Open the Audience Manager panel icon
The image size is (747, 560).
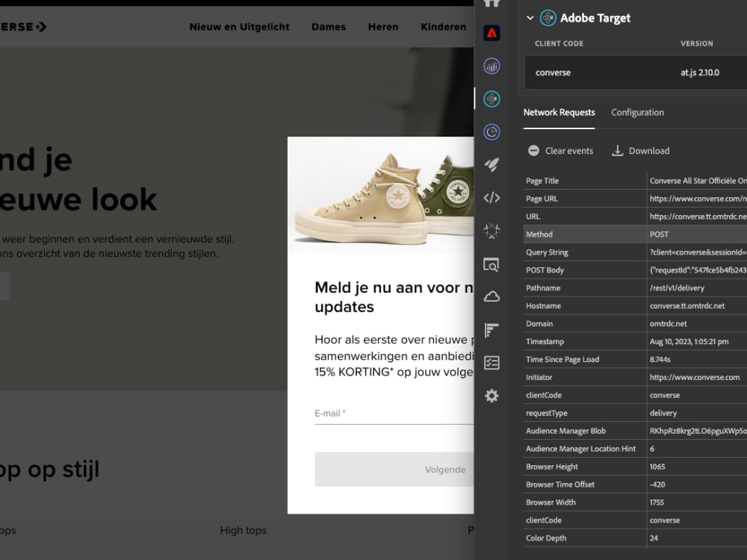492,131
